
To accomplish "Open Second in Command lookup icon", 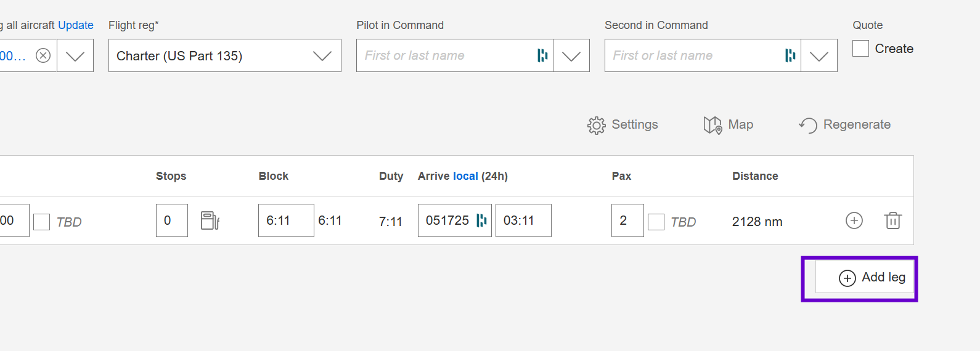I will (790, 55).
